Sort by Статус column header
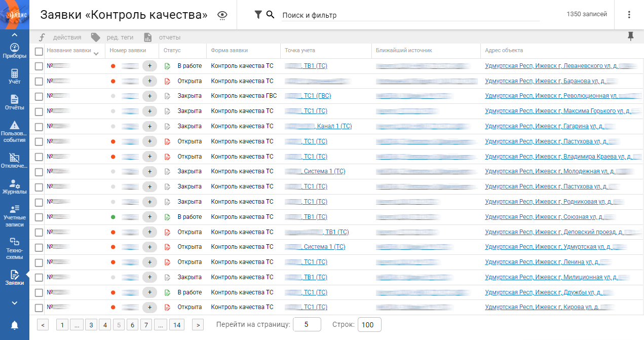644x340 pixels. click(172, 51)
